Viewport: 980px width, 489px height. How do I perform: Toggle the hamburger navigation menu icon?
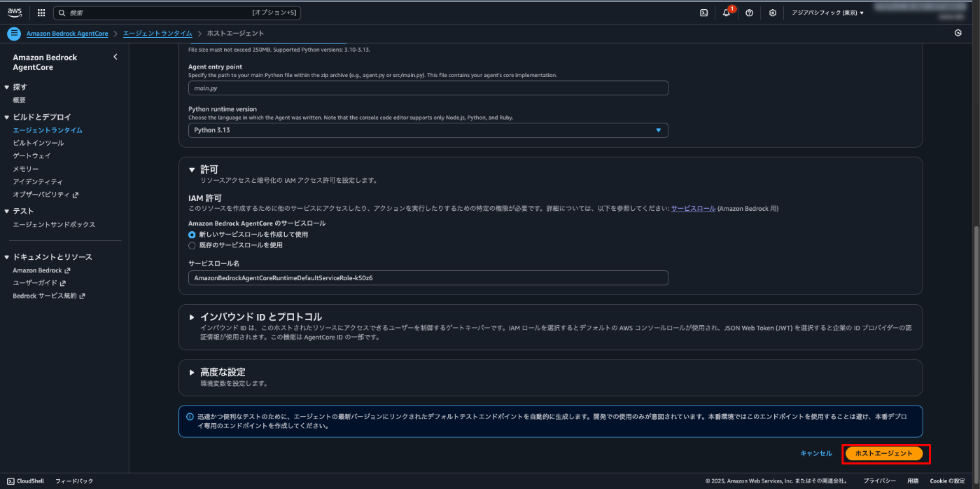click(14, 33)
